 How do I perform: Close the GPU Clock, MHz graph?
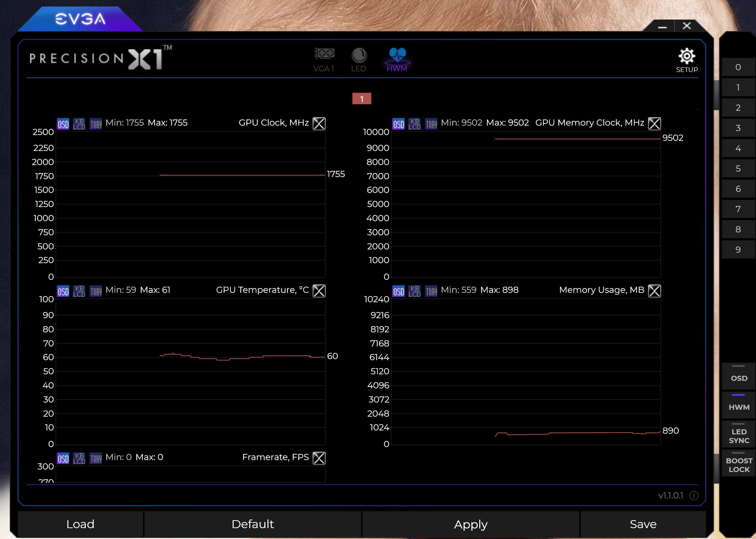click(x=319, y=123)
